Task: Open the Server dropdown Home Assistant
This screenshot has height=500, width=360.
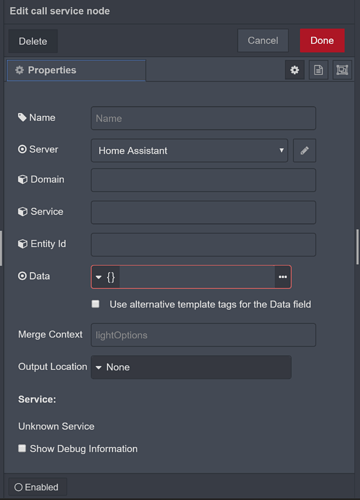Action: pyautogui.click(x=189, y=151)
